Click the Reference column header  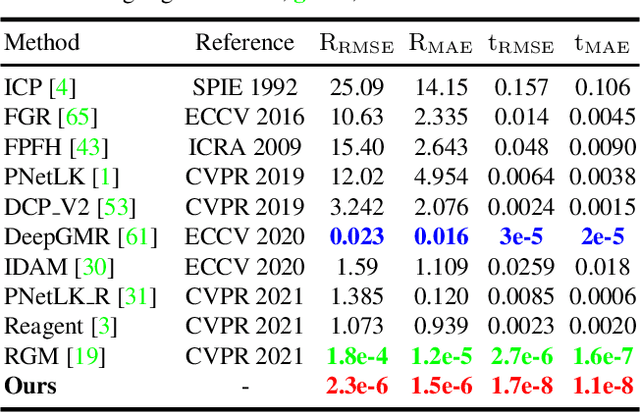click(x=245, y=42)
